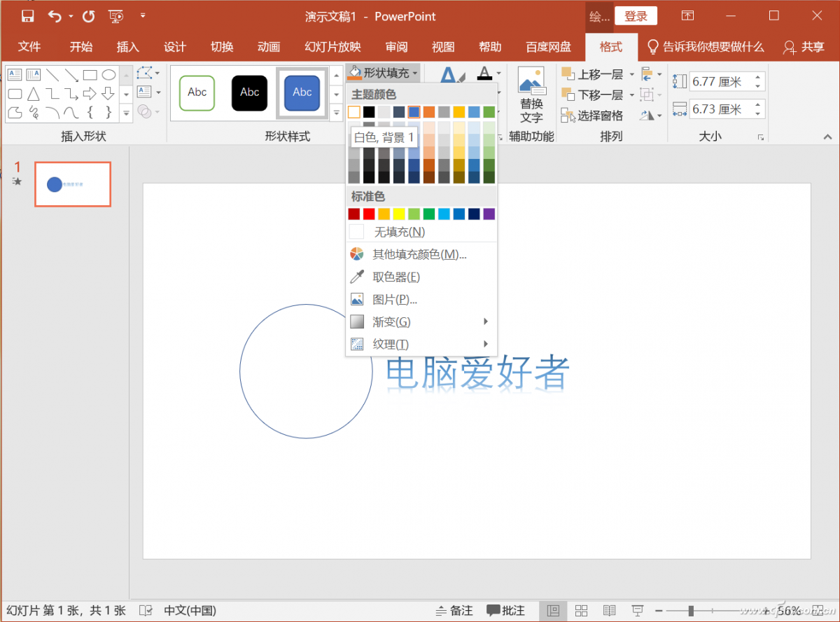Click the Notes 备注 toggle
Viewport: 840px width, 622px height.
click(454, 610)
